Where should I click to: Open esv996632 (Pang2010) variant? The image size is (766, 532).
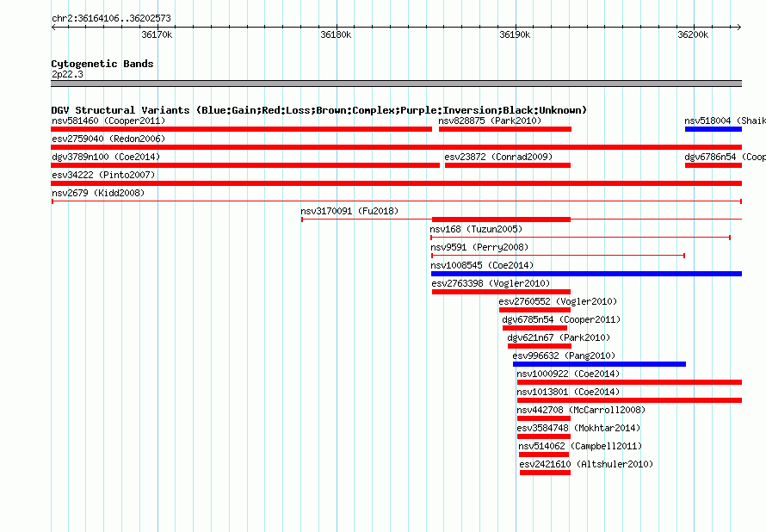coord(564,356)
